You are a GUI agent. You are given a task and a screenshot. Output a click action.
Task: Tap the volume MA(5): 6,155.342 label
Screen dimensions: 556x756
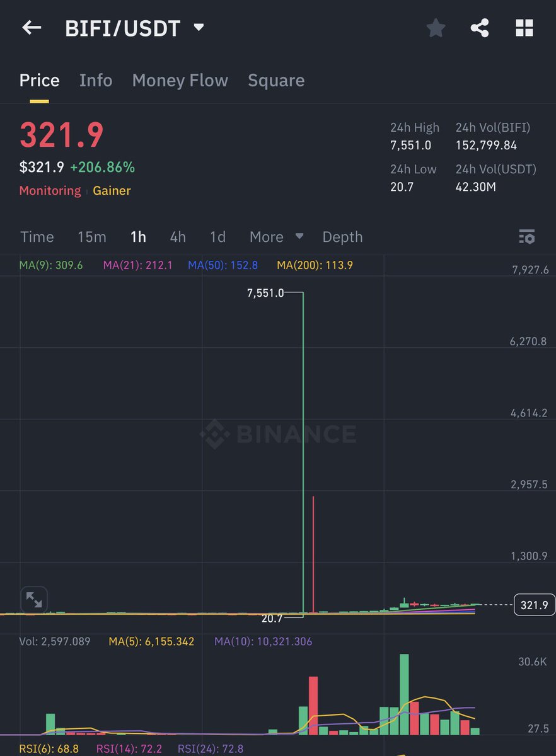[x=151, y=642]
